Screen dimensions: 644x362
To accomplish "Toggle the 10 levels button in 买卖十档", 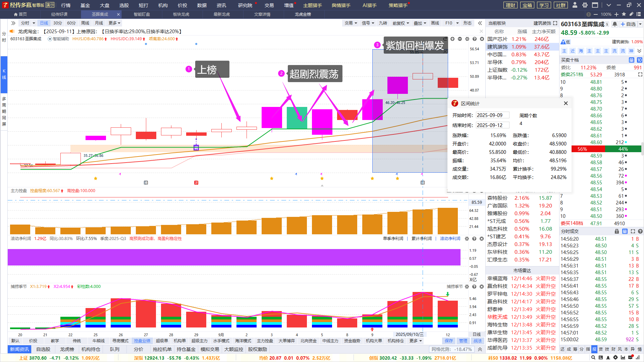I will 639,60.
